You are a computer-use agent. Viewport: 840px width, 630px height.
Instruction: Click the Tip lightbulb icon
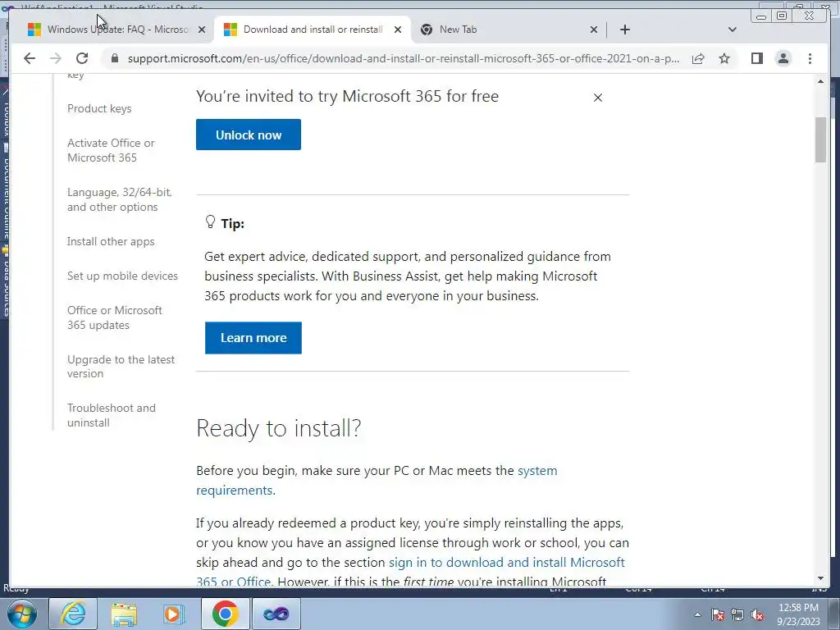pos(210,221)
